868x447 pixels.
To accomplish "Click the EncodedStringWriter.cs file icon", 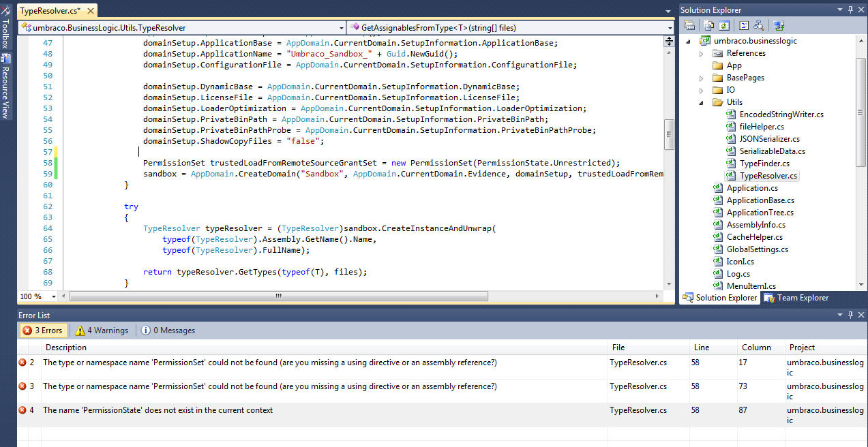I will 731,114.
